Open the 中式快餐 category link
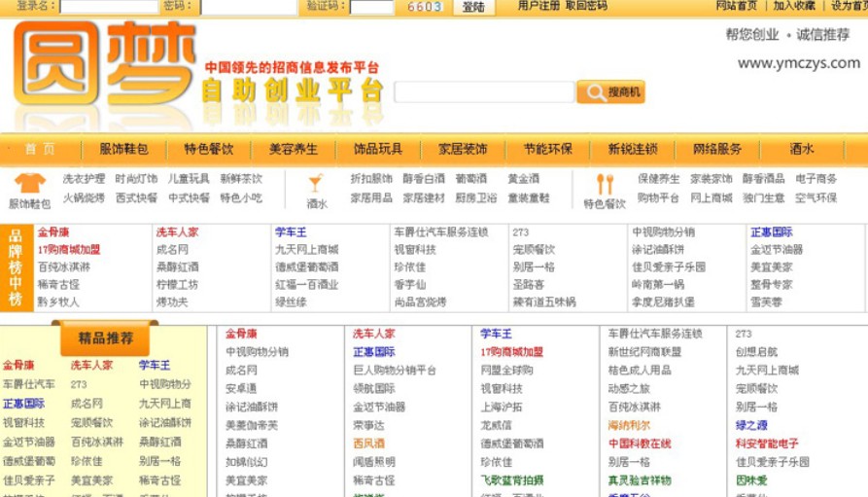This screenshot has height=497, width=868. click(189, 197)
